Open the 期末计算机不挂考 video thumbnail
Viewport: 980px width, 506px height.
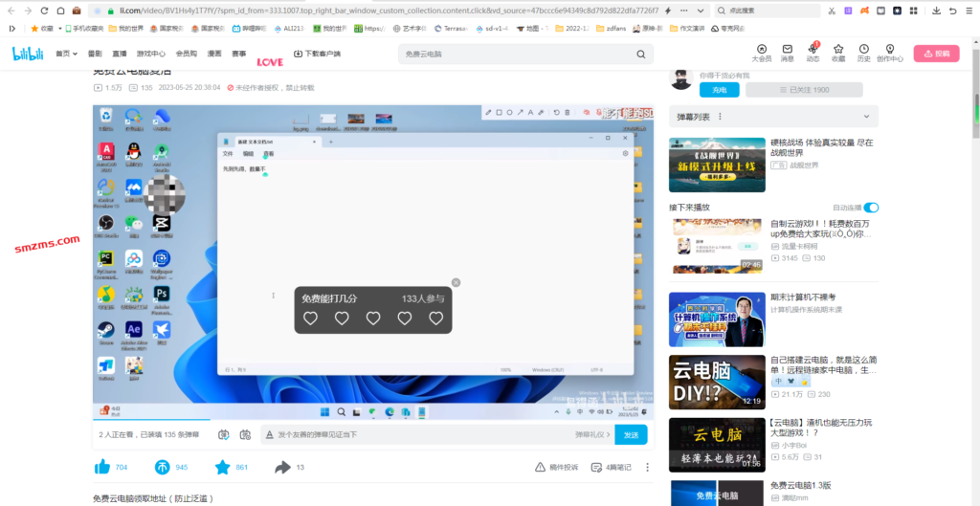[717, 319]
